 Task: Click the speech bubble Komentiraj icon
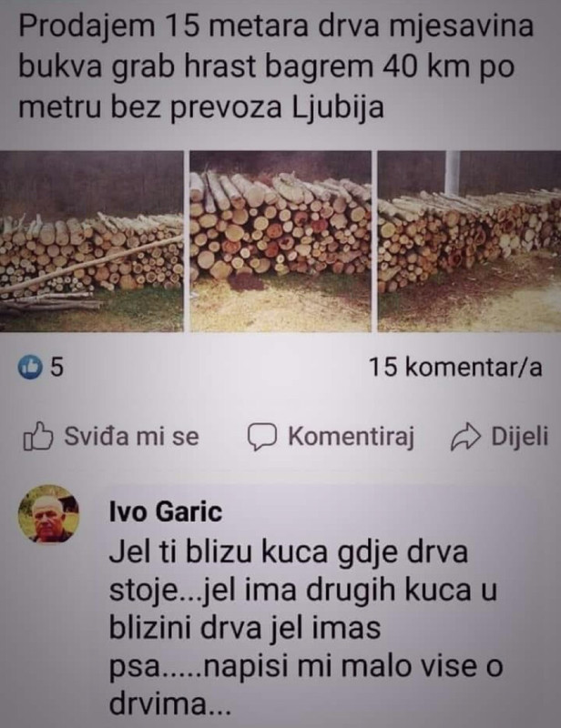[261, 437]
